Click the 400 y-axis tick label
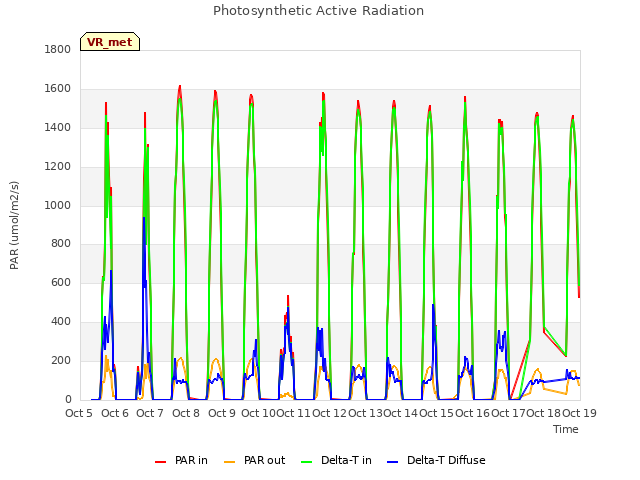This screenshot has width=640, height=480. [x=61, y=322]
